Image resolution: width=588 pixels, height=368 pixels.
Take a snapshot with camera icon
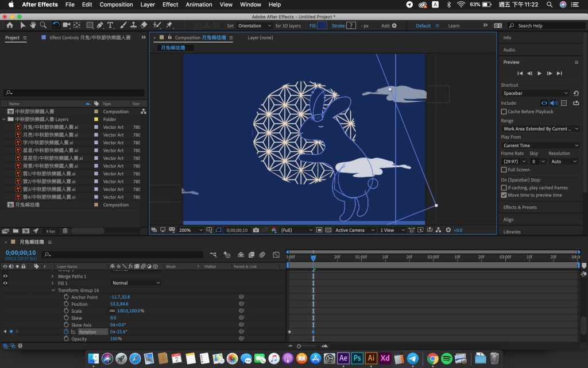tap(256, 230)
